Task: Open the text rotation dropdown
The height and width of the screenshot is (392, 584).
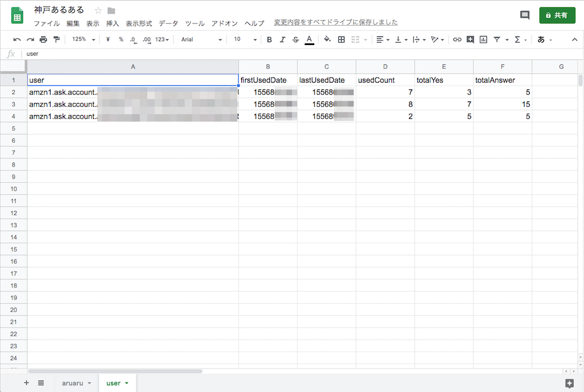Action: point(437,39)
